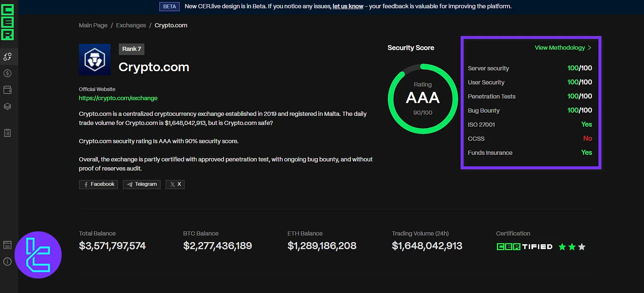Click the Crypto.com exchange logo

click(95, 60)
